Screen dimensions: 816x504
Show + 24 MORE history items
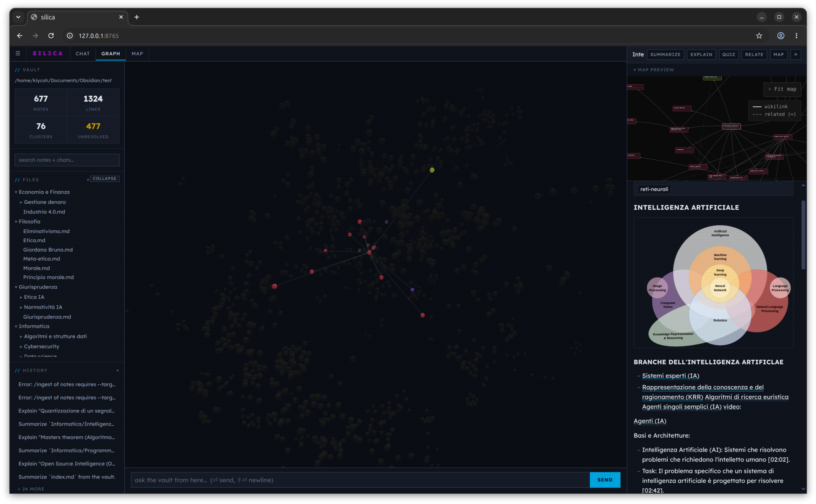pos(31,489)
